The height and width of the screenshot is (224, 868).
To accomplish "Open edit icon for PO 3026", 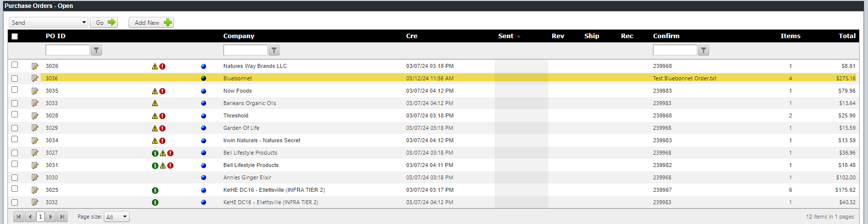I will coord(35,66).
